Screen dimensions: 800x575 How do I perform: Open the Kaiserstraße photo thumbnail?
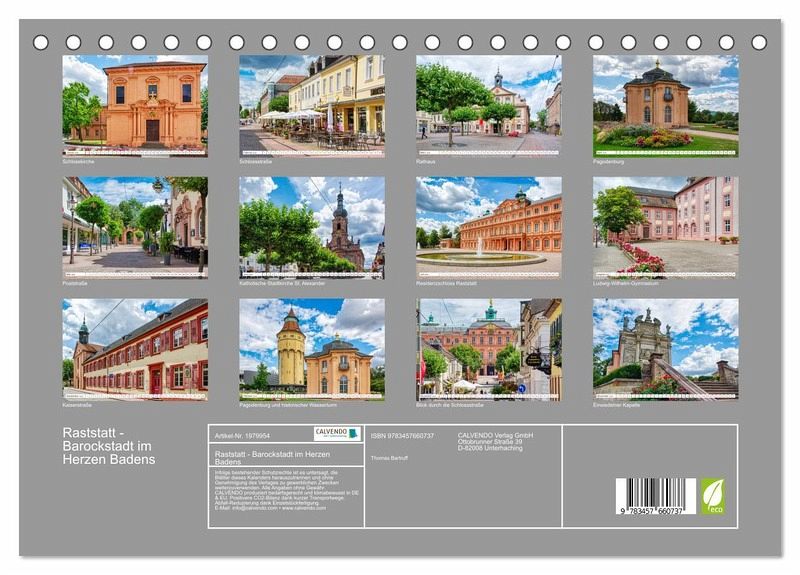134,347
